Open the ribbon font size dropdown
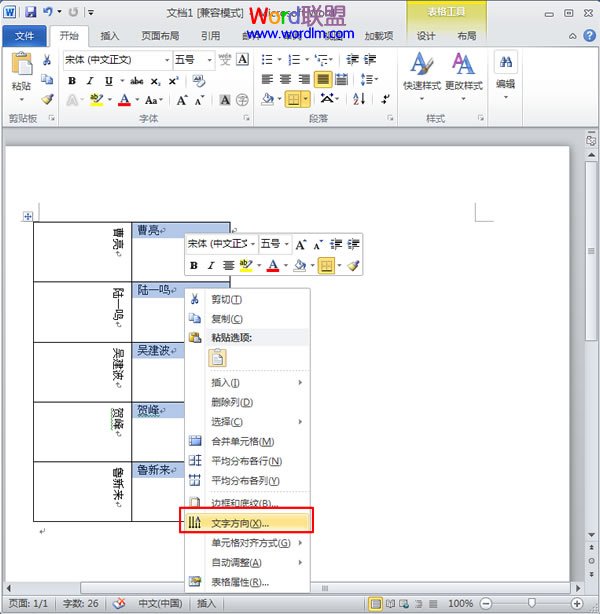This screenshot has height=614, width=600. pos(210,60)
